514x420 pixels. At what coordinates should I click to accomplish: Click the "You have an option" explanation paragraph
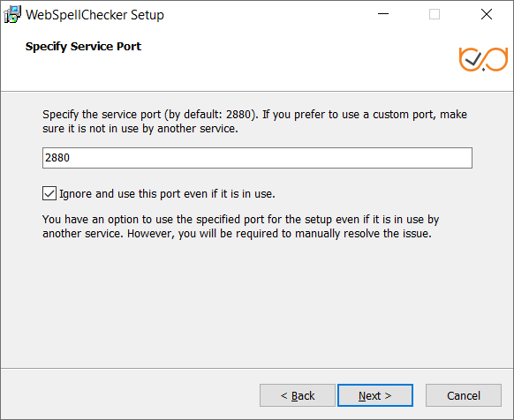point(240,227)
